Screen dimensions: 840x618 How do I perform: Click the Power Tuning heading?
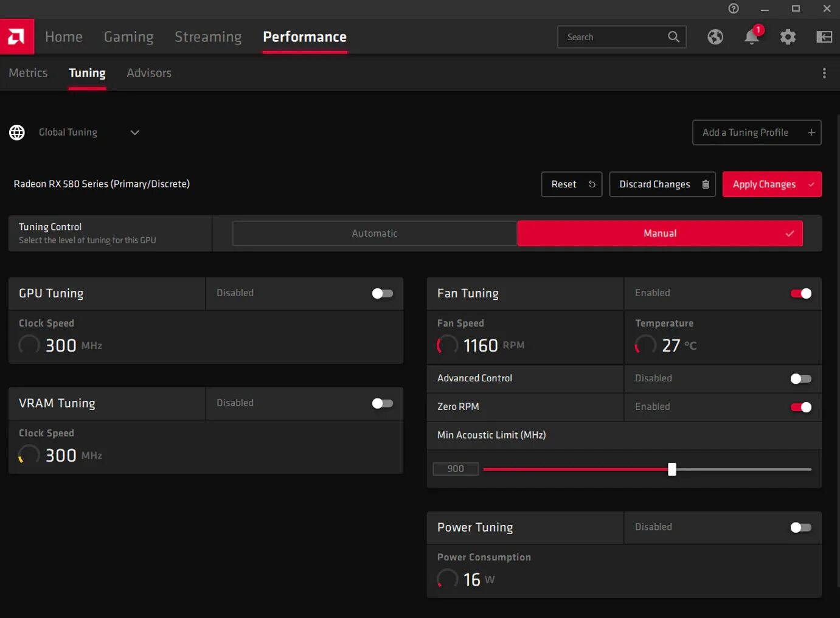coord(475,527)
